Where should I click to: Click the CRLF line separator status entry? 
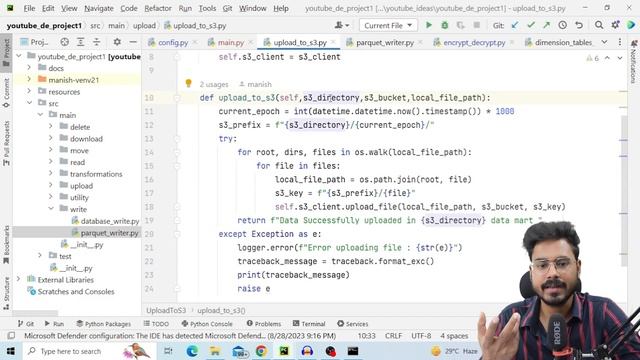[393, 336]
